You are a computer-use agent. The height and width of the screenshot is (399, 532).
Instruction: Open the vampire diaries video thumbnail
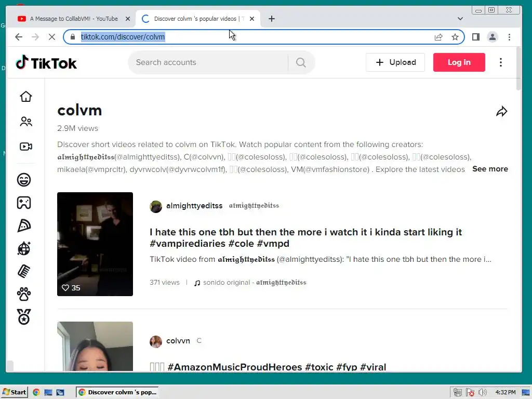point(95,244)
